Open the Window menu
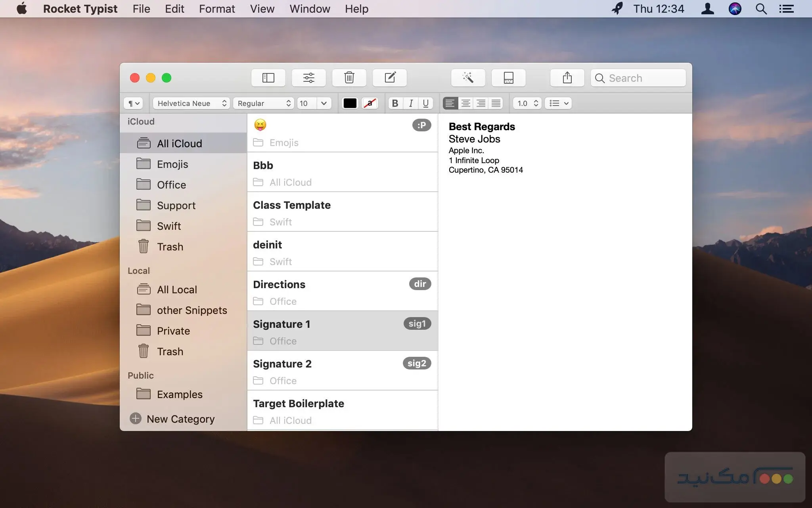The width and height of the screenshot is (812, 508). 310,9
